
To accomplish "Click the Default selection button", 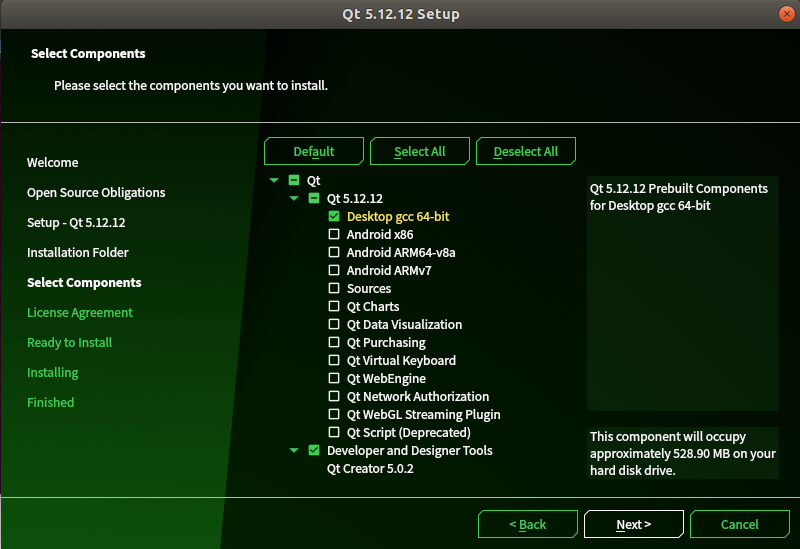I will point(314,151).
